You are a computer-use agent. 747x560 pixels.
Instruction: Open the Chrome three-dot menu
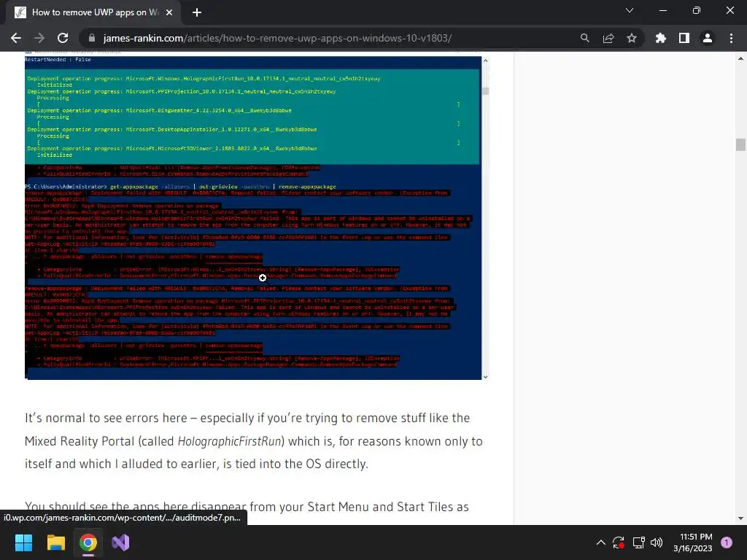coord(731,38)
